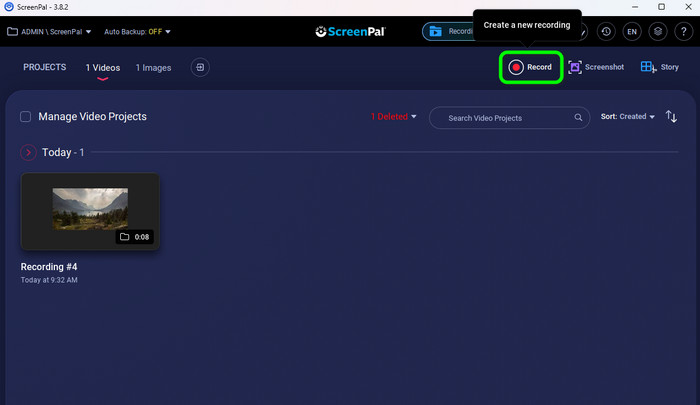700x405 pixels.
Task: Click the Recordings folder button
Action: [x=448, y=31]
